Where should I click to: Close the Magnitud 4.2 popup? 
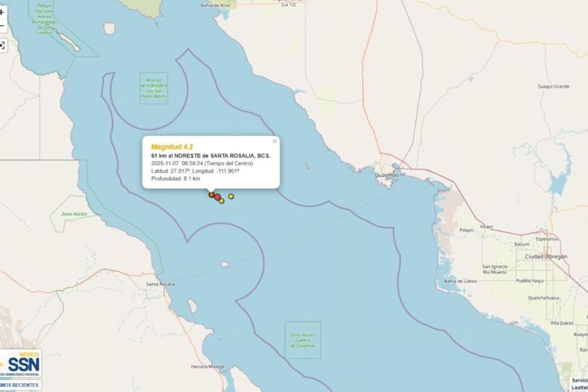(x=274, y=141)
